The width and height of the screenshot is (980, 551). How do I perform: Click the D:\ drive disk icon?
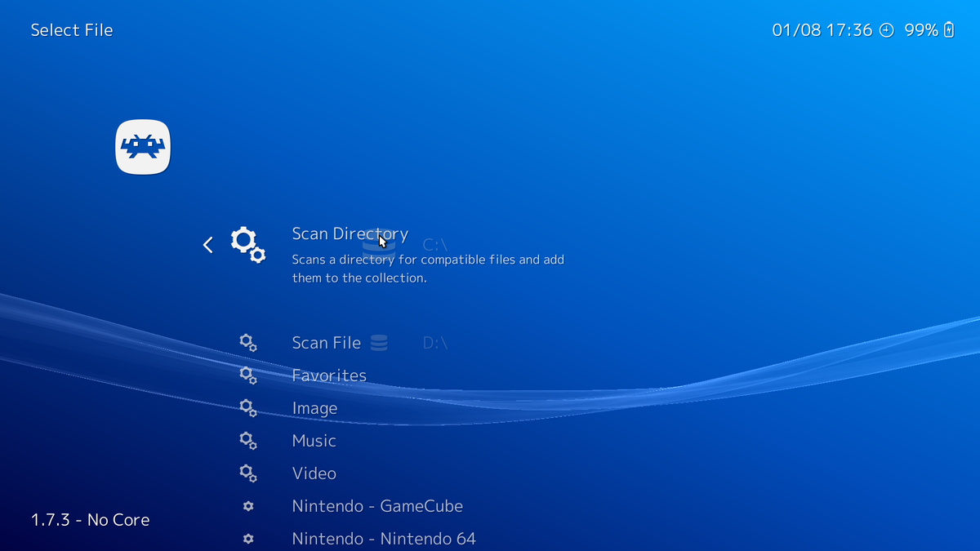pos(381,342)
